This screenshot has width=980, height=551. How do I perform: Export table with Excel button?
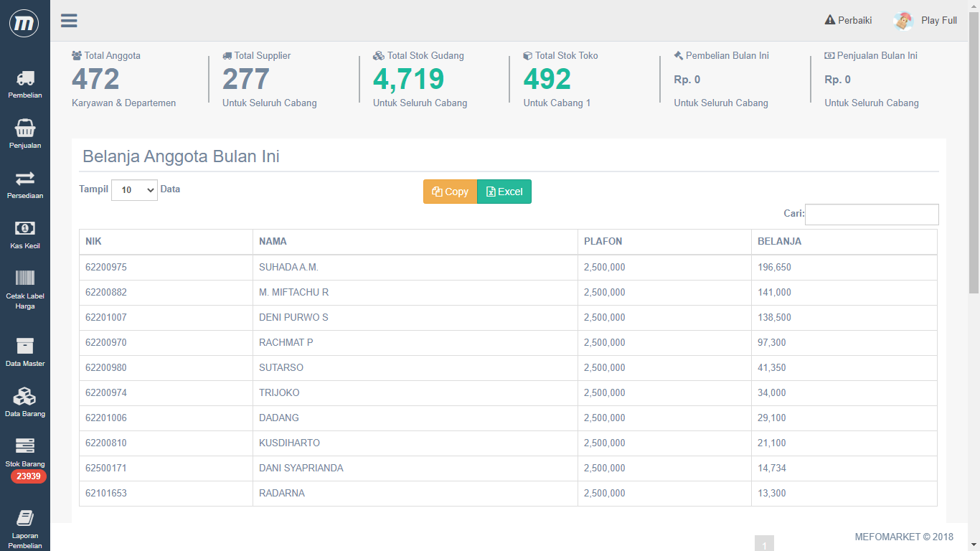[x=504, y=192]
